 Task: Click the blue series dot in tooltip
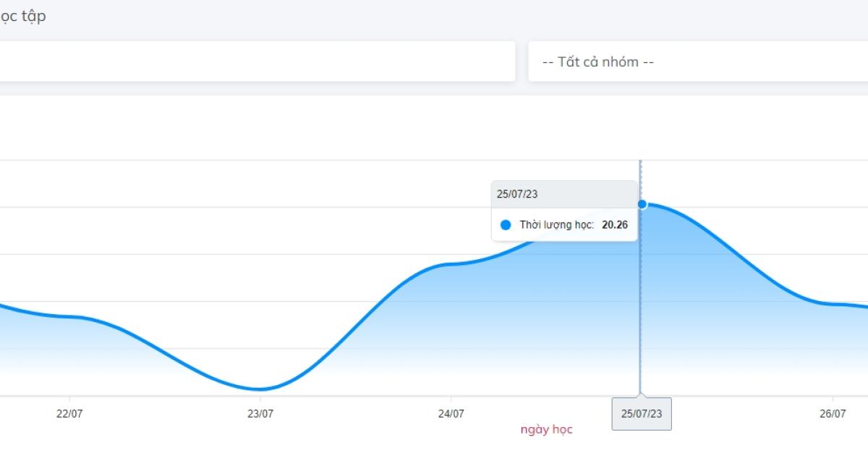pyautogui.click(x=506, y=225)
